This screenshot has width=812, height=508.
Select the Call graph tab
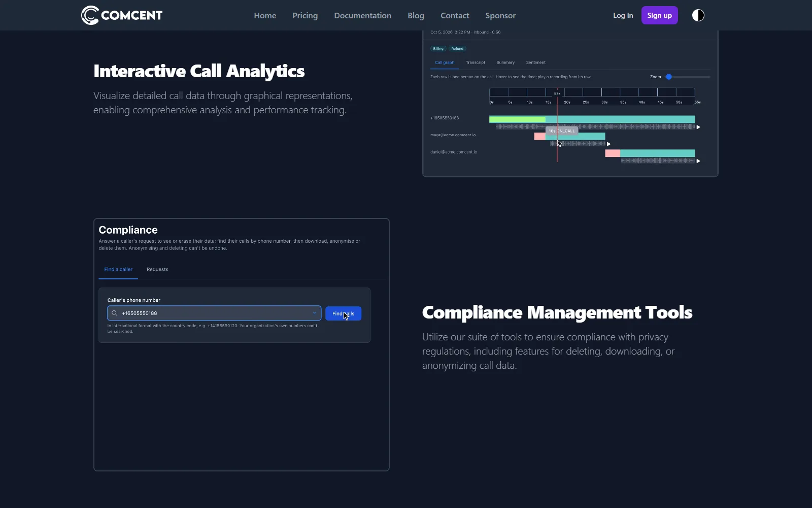[445, 62]
